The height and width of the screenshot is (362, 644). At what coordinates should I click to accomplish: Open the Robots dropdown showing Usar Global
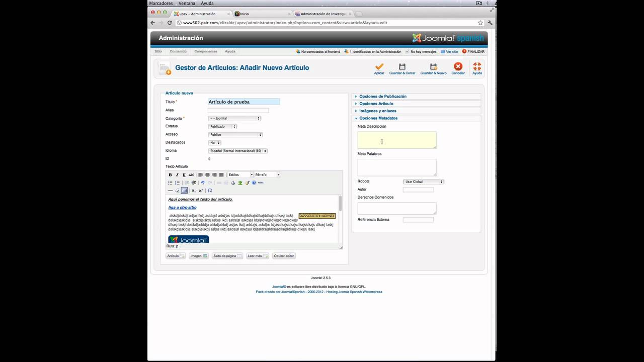pos(424,182)
